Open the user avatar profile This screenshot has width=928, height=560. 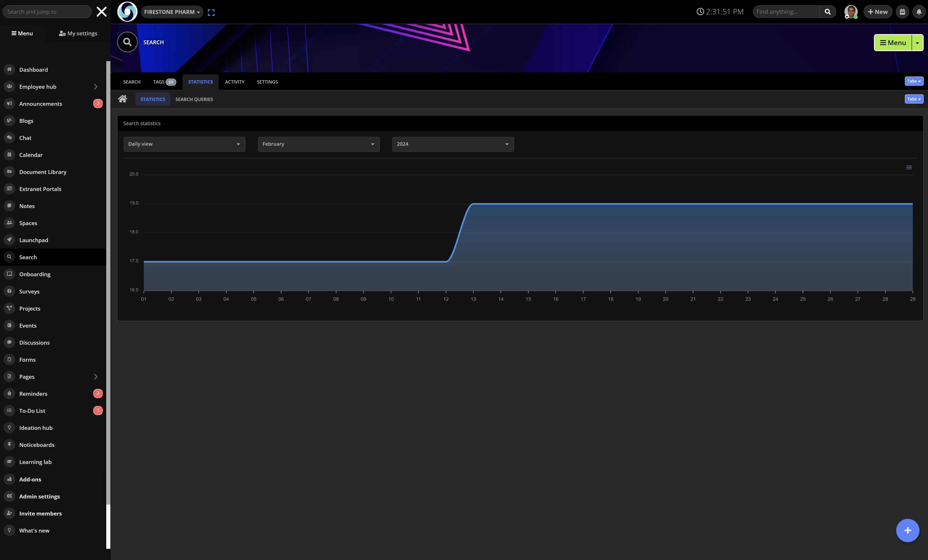[x=851, y=12]
